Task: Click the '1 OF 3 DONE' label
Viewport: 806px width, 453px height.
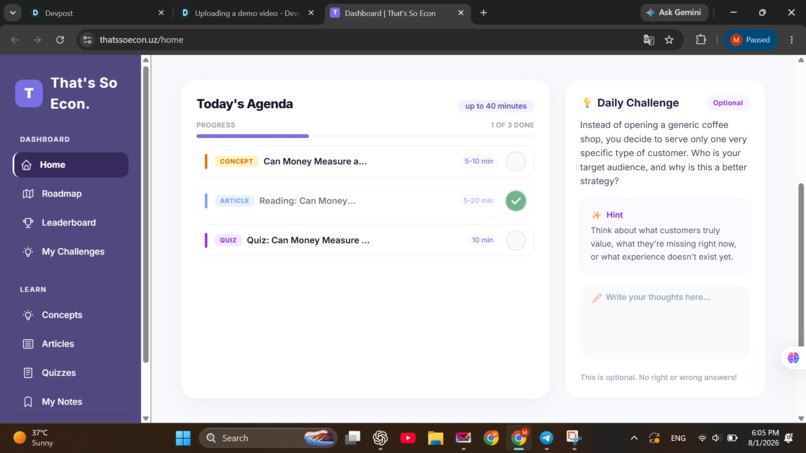Action: pyautogui.click(x=512, y=125)
